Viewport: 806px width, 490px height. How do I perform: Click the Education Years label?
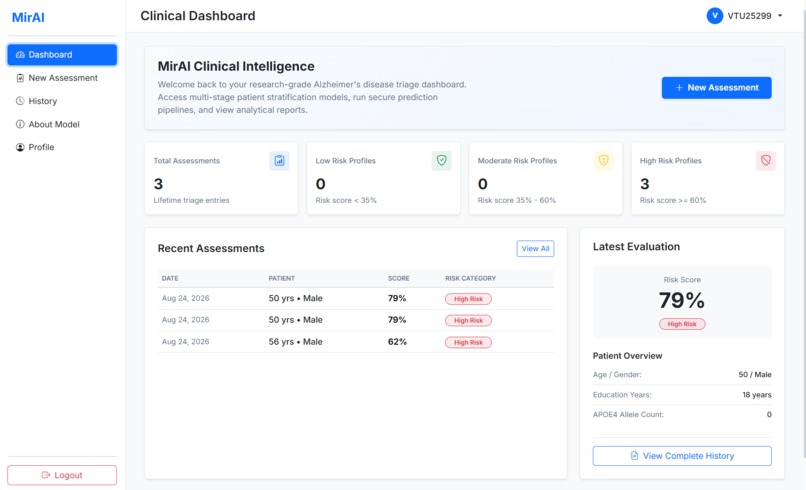pyautogui.click(x=622, y=395)
